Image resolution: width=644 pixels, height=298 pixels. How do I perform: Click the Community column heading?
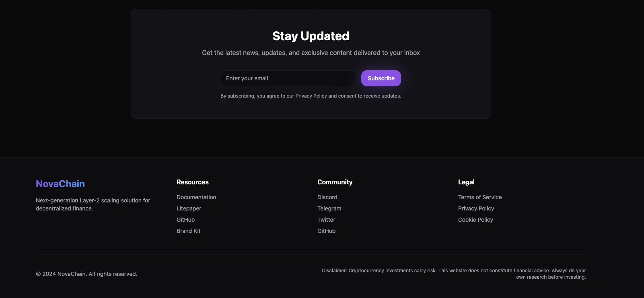point(335,182)
